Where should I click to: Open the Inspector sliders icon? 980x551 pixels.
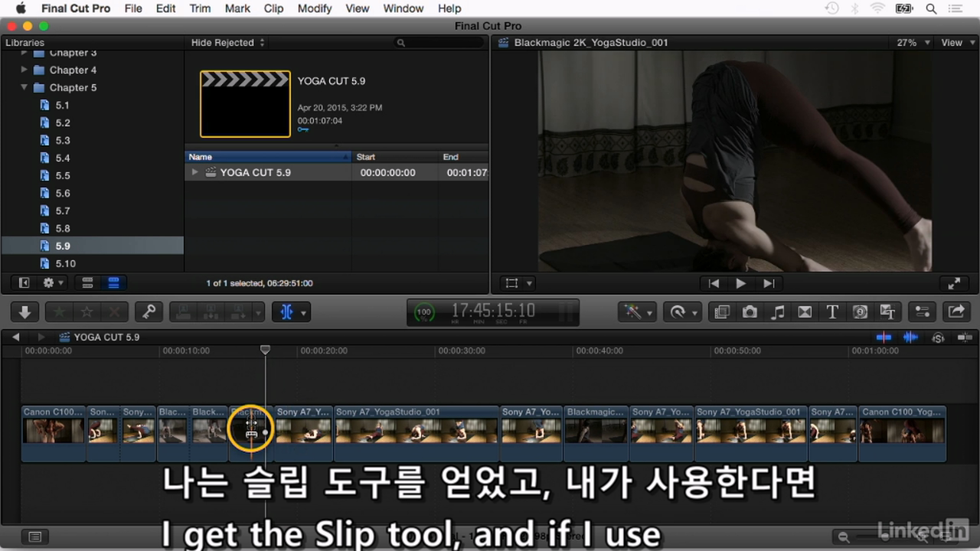click(x=923, y=312)
